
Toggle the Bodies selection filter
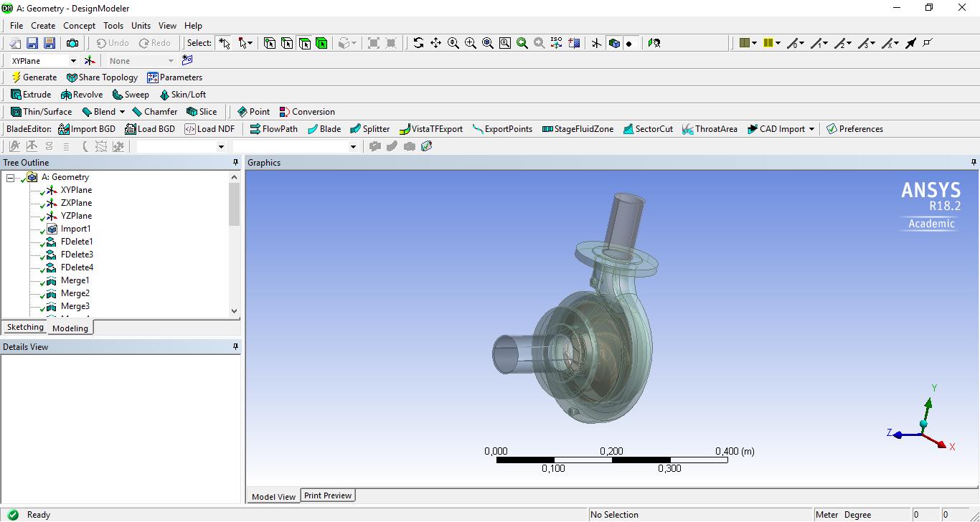[x=321, y=43]
